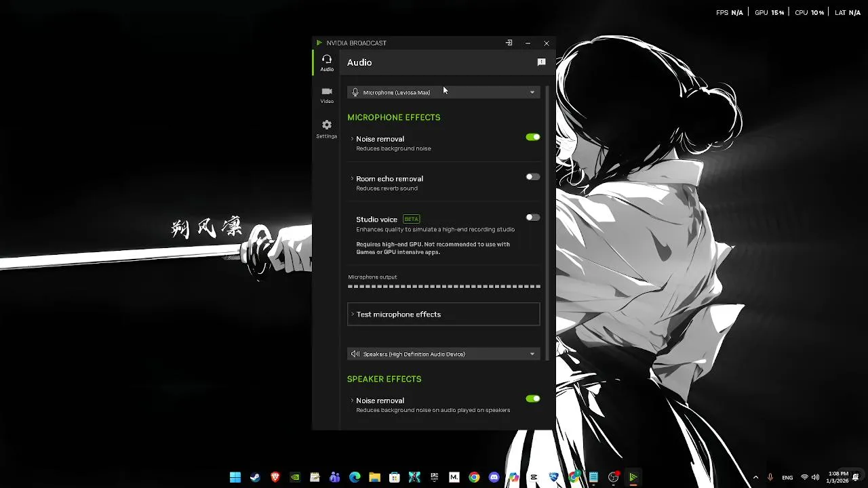868x488 pixels.
Task: Switch the ENG input language indicator
Action: [x=787, y=477]
